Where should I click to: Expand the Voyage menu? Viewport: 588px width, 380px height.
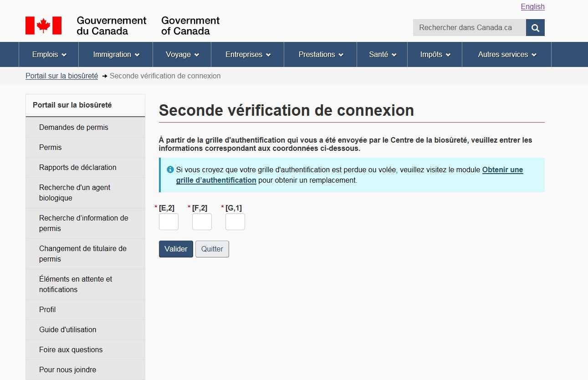pyautogui.click(x=182, y=55)
